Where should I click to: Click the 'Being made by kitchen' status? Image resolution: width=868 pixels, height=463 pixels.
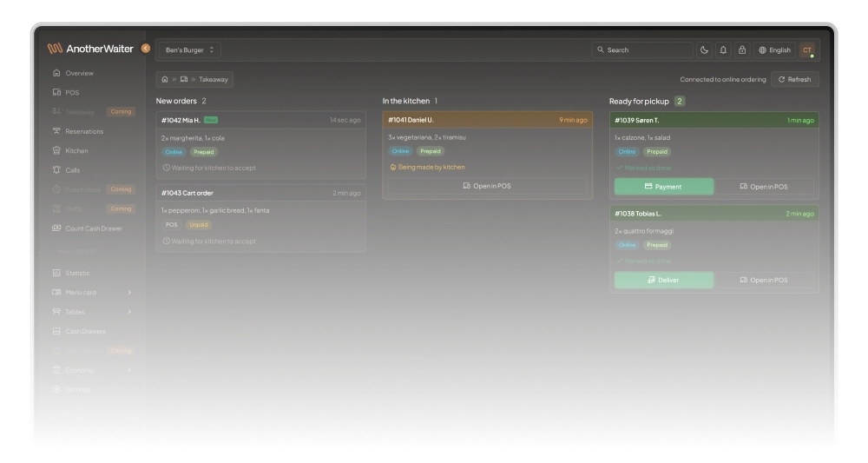(427, 167)
